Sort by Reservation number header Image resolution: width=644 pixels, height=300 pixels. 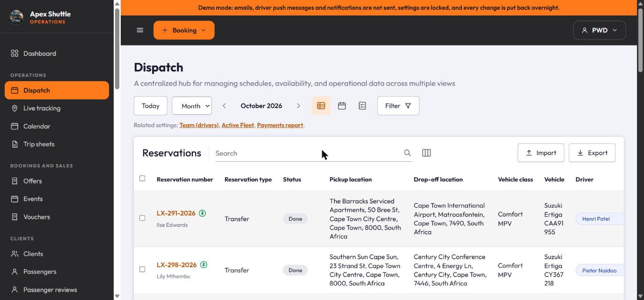pos(185,180)
